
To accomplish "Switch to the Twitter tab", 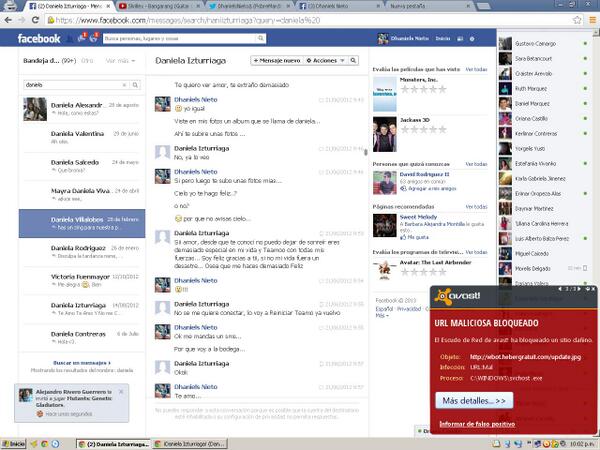I will point(250,6).
